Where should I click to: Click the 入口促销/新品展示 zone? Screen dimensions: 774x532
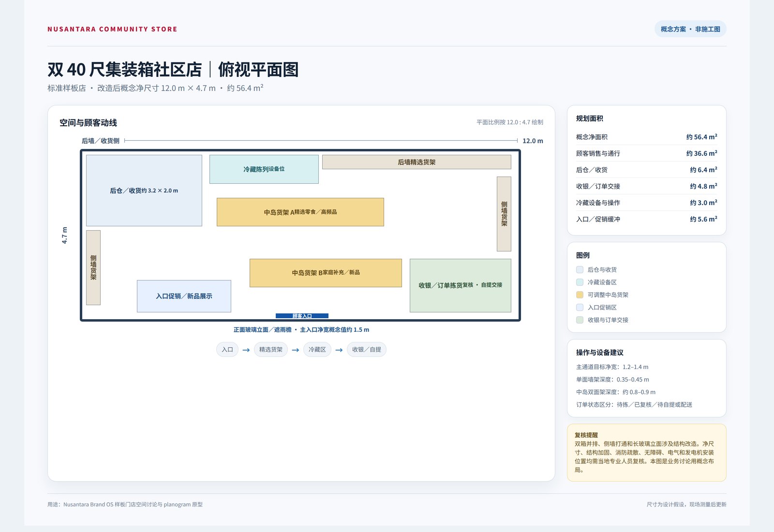184,296
